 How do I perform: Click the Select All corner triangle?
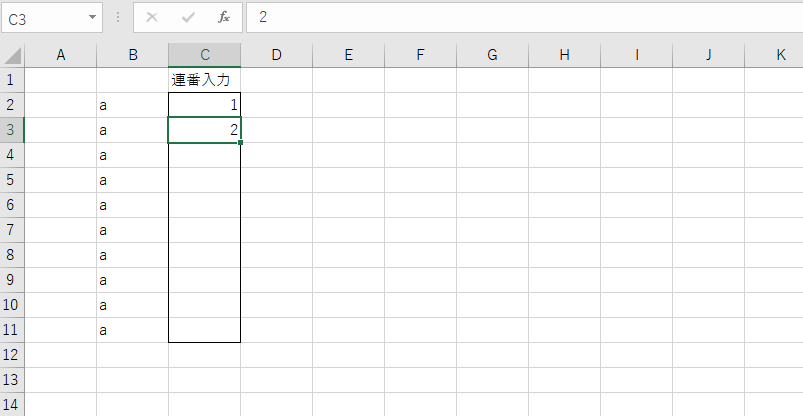pyautogui.click(x=12, y=56)
